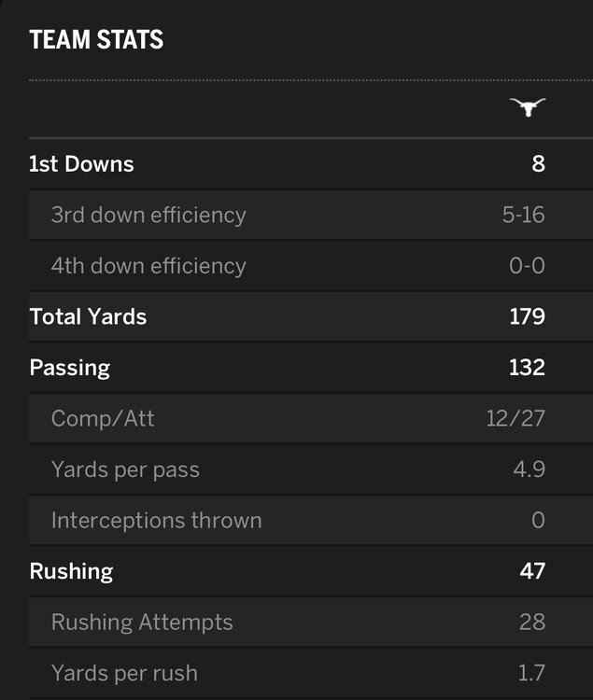Select the 47 rushing yards value
The image size is (593, 700).
click(x=532, y=571)
